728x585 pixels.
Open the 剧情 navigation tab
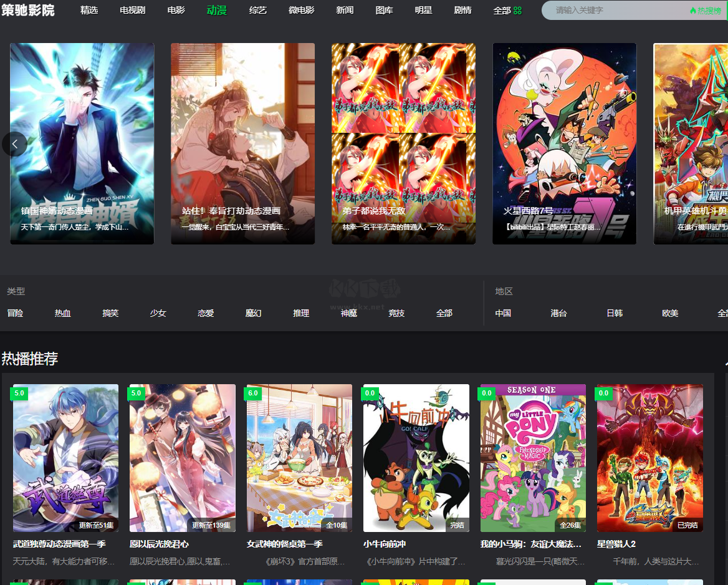tap(463, 10)
